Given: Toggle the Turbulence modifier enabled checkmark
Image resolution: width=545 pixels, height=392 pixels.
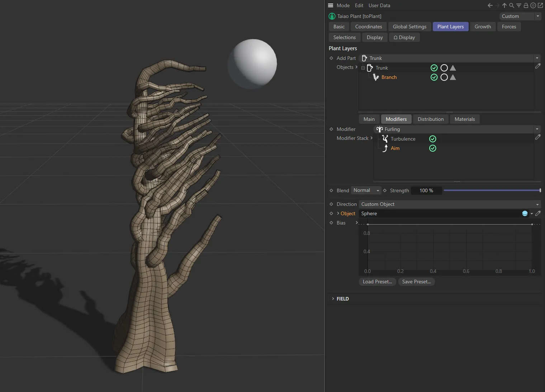Looking at the screenshot, I should pos(432,139).
